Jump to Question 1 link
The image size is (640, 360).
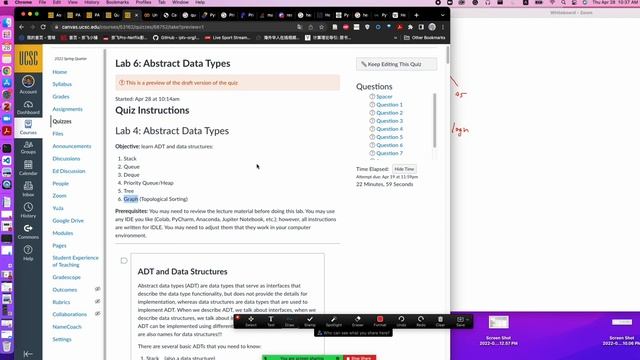[389, 104]
